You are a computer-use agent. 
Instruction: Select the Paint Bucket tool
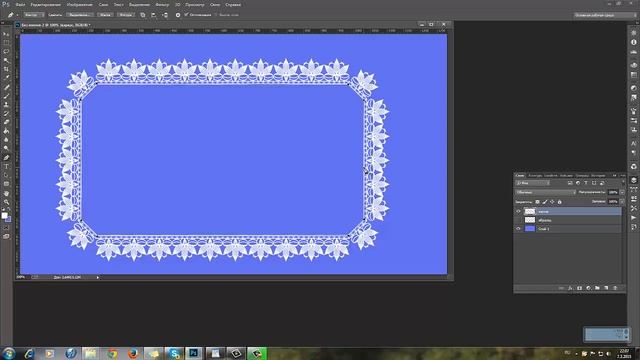click(x=6, y=131)
